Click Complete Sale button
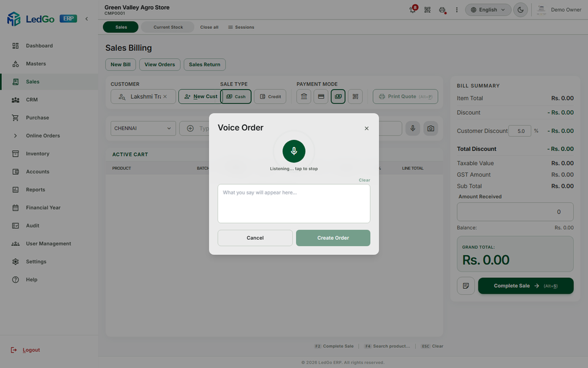This screenshot has height=368, width=588. point(526,286)
